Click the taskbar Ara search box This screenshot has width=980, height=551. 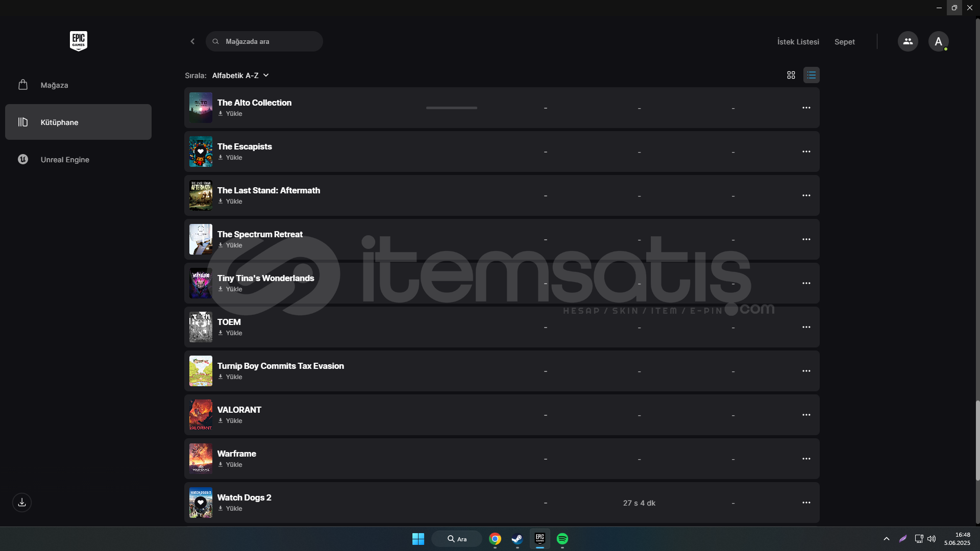pos(457,539)
